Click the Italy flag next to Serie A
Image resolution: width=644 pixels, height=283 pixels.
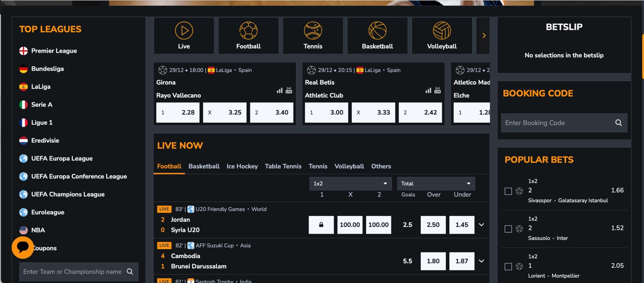pyautogui.click(x=23, y=105)
